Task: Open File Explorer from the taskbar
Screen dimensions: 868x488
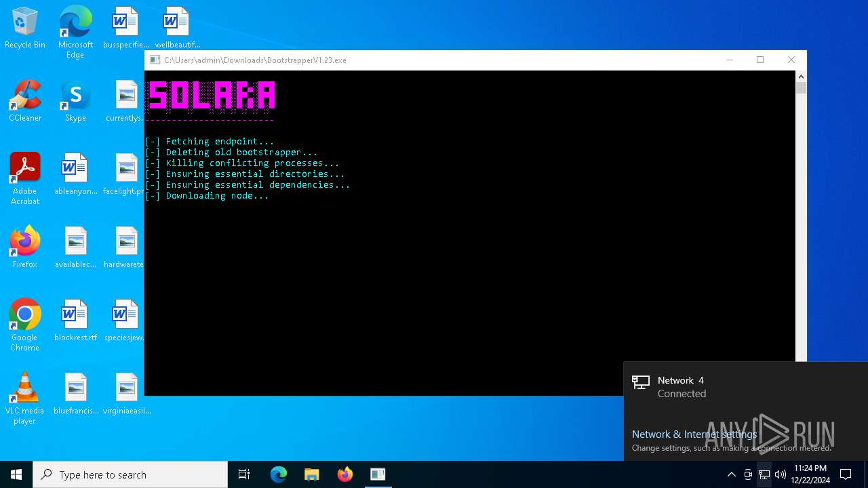Action: [x=312, y=474]
